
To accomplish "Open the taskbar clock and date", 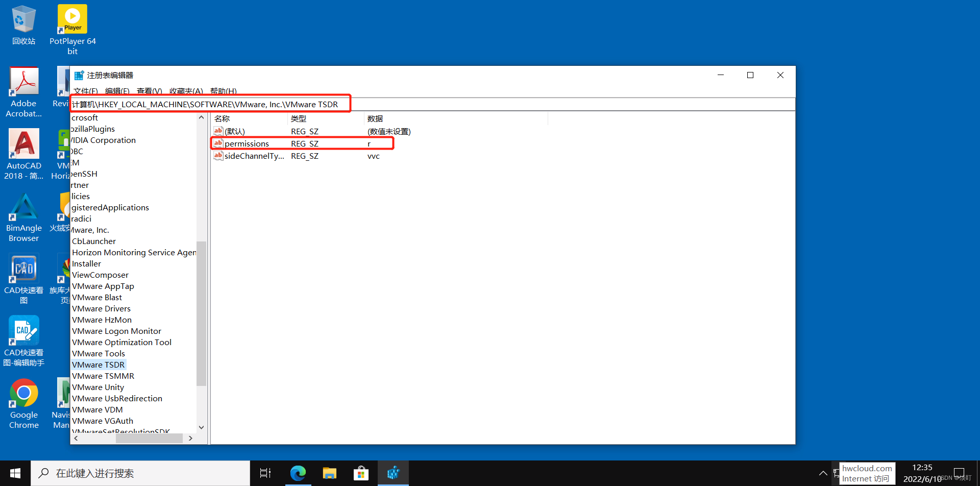I will click(x=922, y=473).
